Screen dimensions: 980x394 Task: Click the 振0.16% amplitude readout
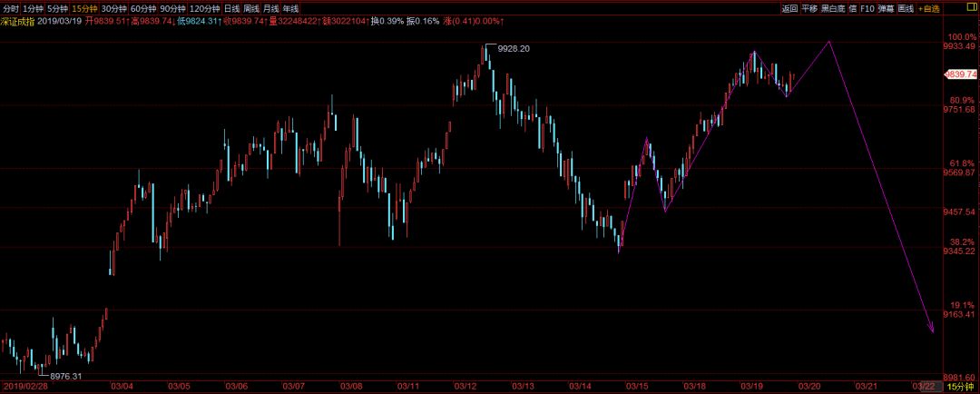pos(423,21)
